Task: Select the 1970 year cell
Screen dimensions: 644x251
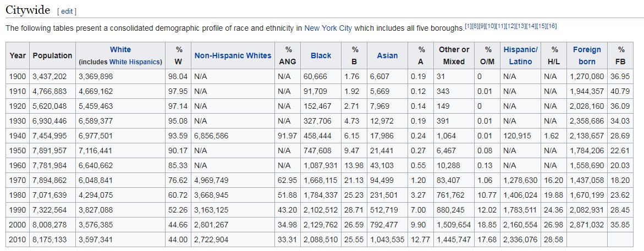Action: 18,180
